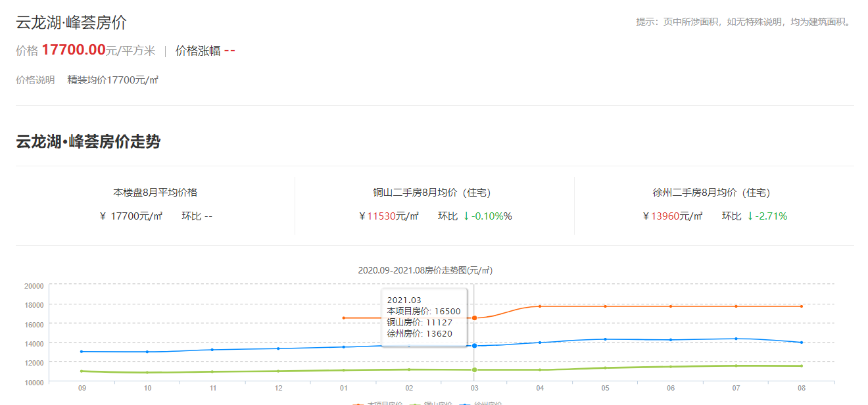This screenshot has height=405, width=868.
Task: Click the Xuzhou price ¥13960元/㎡
Action: (673, 216)
